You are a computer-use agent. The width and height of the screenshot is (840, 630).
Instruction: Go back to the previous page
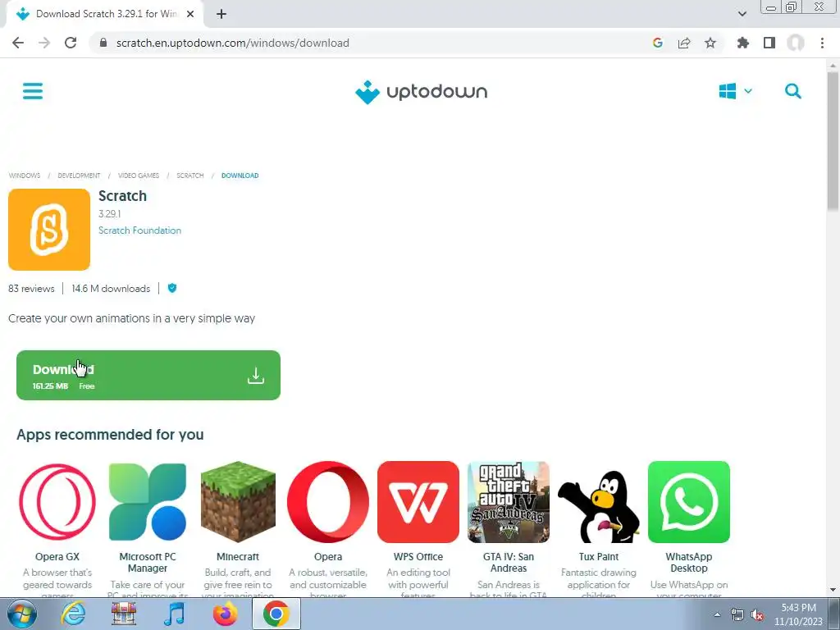18,43
